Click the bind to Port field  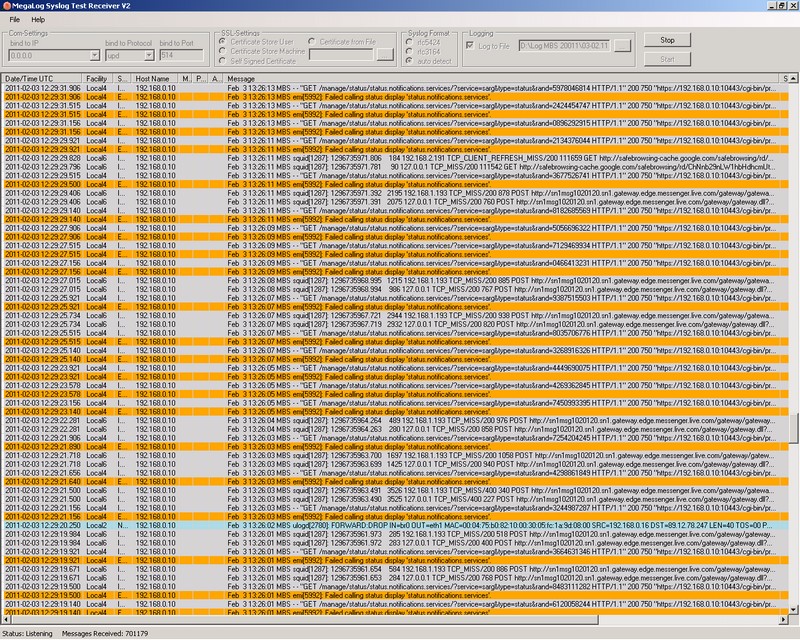coord(182,55)
